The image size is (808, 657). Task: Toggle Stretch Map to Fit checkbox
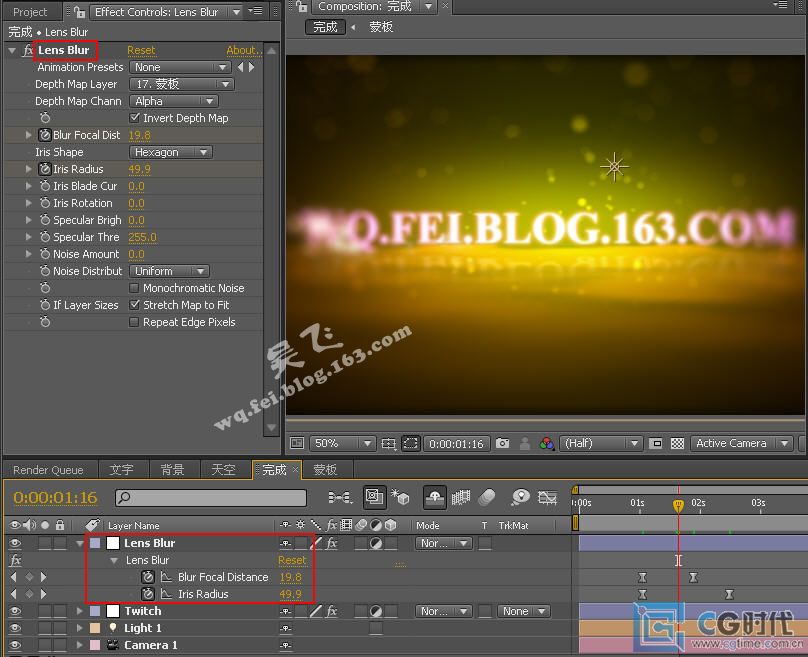pyautogui.click(x=134, y=305)
